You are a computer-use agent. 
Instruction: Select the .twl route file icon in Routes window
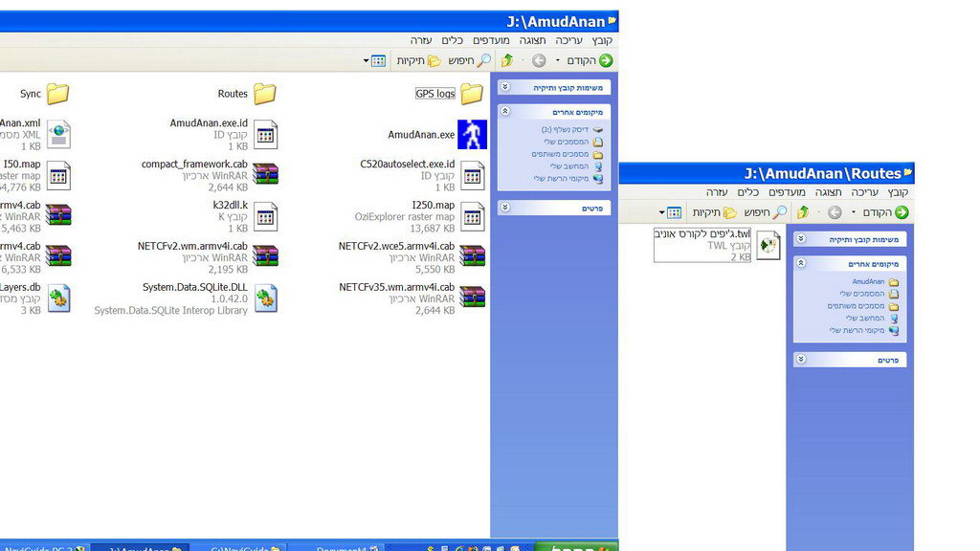tap(768, 244)
